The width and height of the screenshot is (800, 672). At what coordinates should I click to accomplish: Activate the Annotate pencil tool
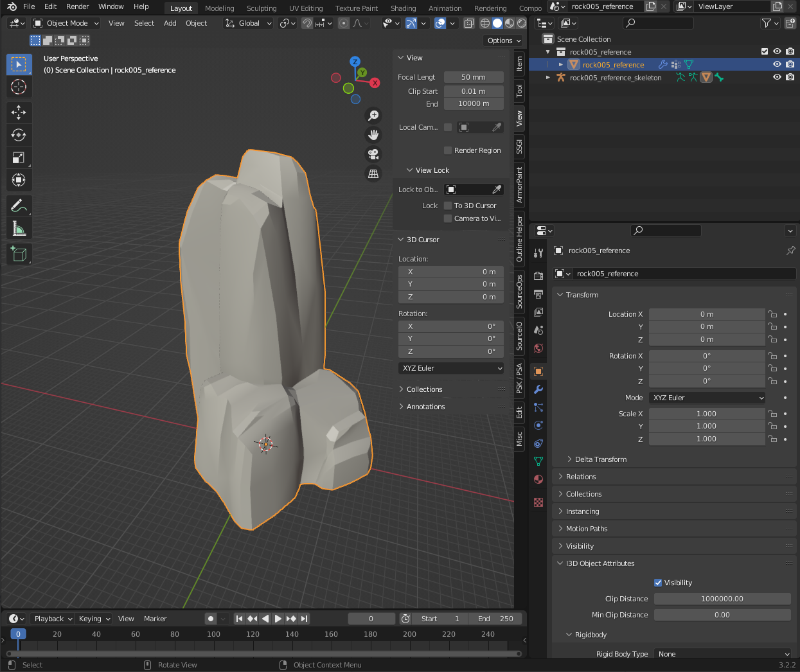19,206
